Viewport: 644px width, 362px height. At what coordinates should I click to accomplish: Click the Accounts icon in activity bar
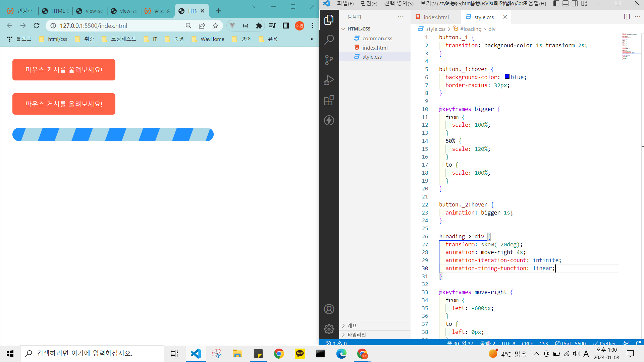click(329, 309)
